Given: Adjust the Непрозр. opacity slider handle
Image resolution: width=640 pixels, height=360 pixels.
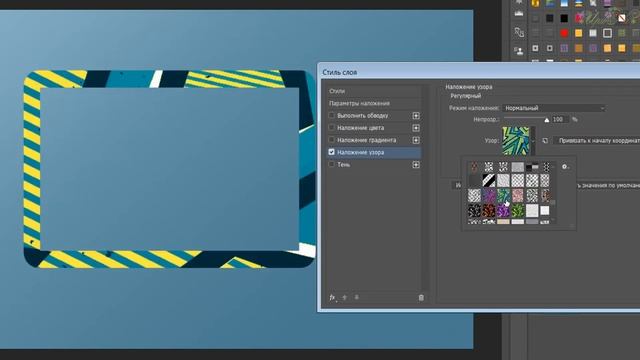Looking at the screenshot, I should coord(547,120).
